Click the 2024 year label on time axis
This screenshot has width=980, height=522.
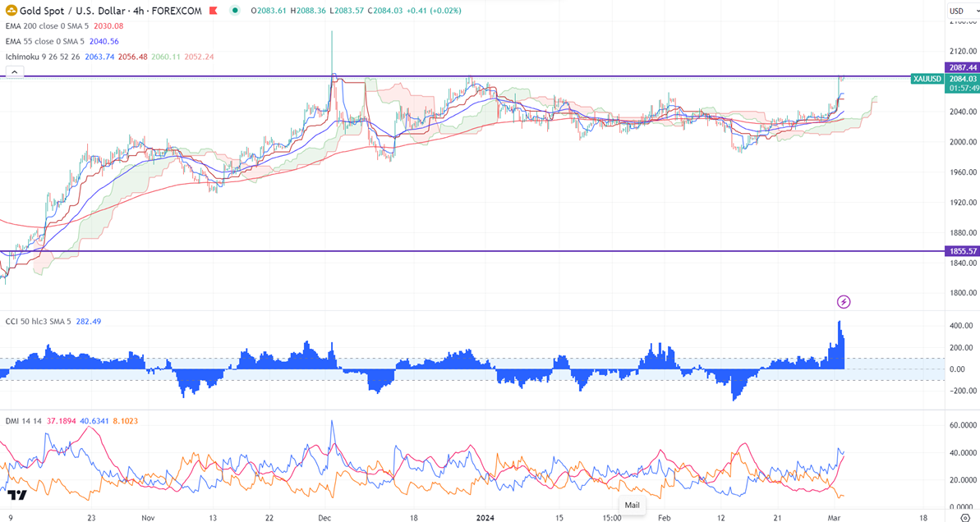[x=485, y=518]
